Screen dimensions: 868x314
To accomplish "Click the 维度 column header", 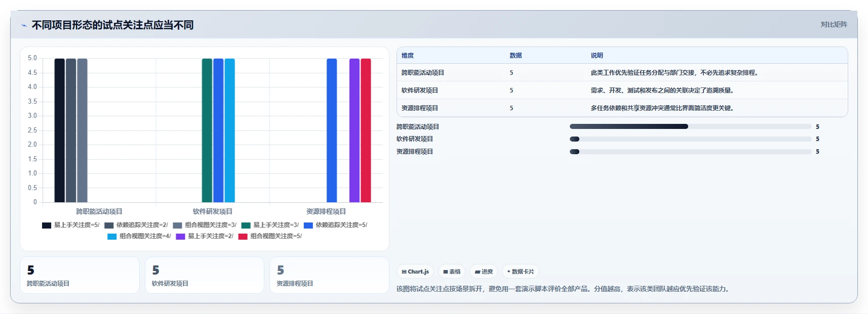I will click(x=408, y=56).
